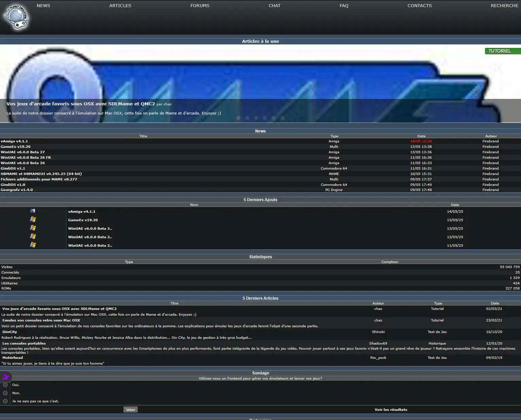Click the 16/10/20 article date
The image size is (521, 420).
(x=494, y=332)
